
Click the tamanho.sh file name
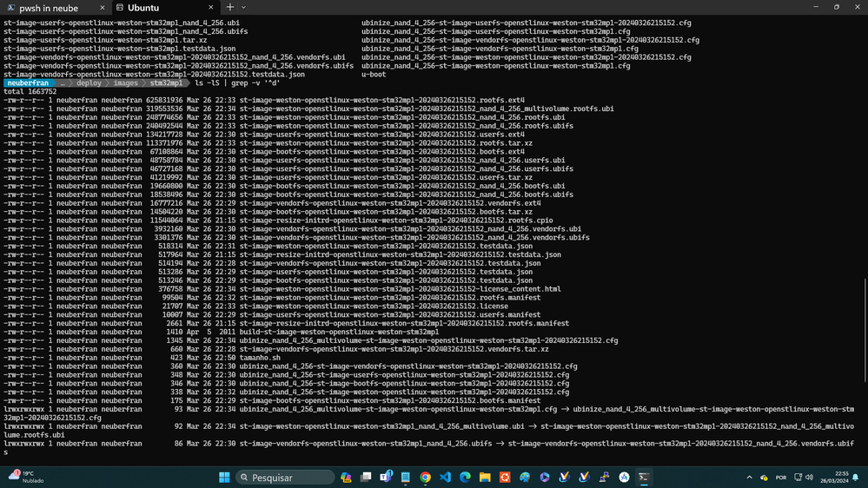(260, 358)
